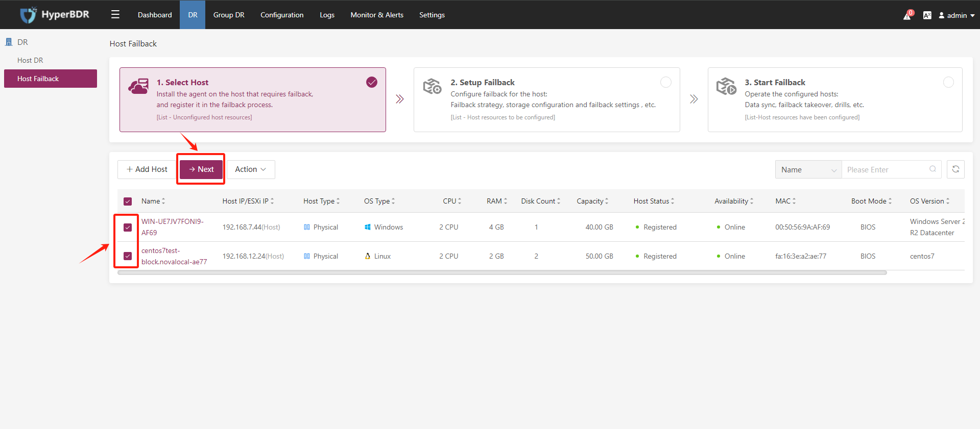Click the 3. Start Failback step title
The image size is (980, 429).
775,82
